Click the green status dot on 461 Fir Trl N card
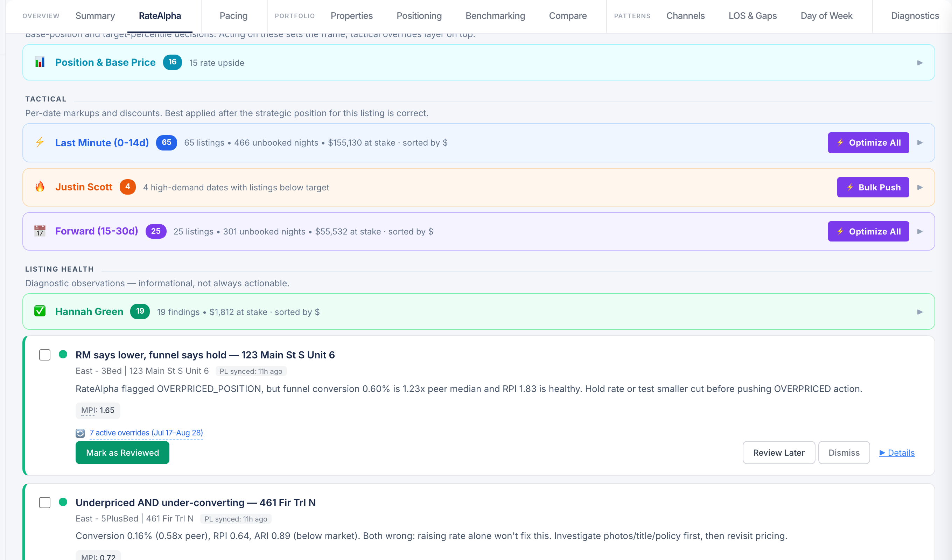Viewport: 952px width, 560px height. 63,502
